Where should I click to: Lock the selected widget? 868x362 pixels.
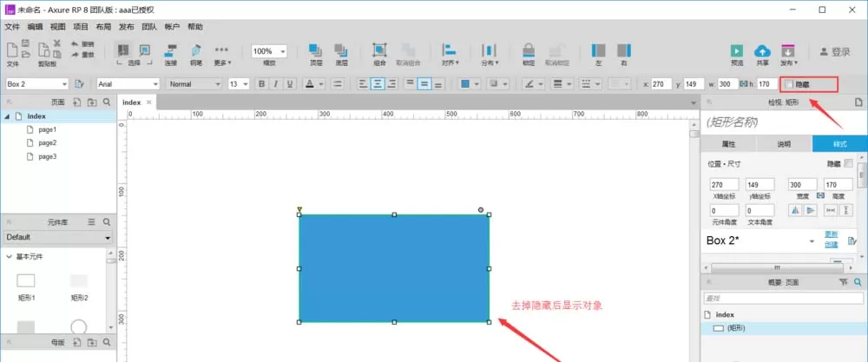pyautogui.click(x=529, y=50)
